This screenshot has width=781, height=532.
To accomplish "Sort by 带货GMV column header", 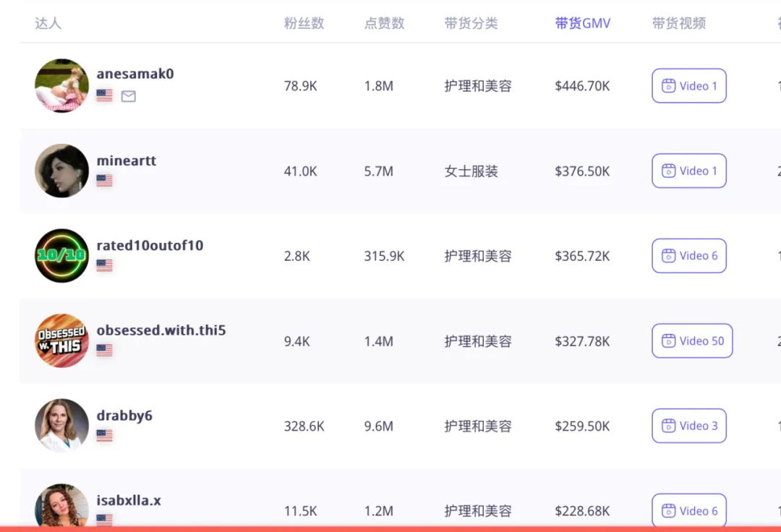I will (583, 23).
